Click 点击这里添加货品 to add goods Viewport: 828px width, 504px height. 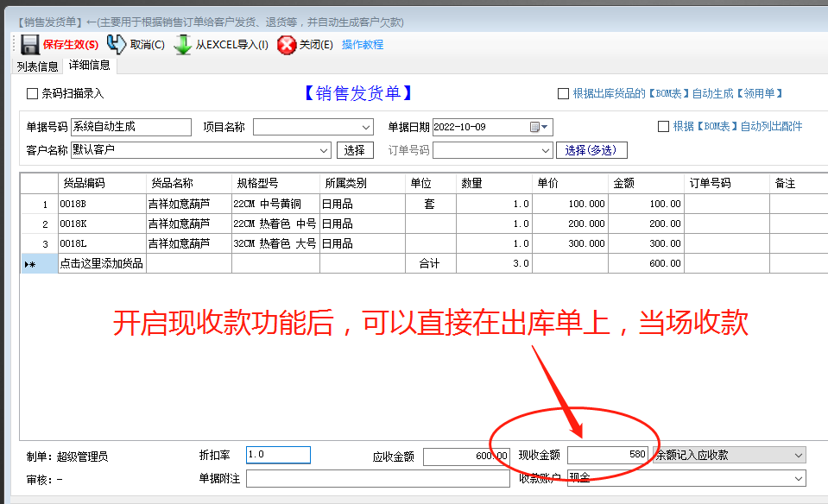103,262
